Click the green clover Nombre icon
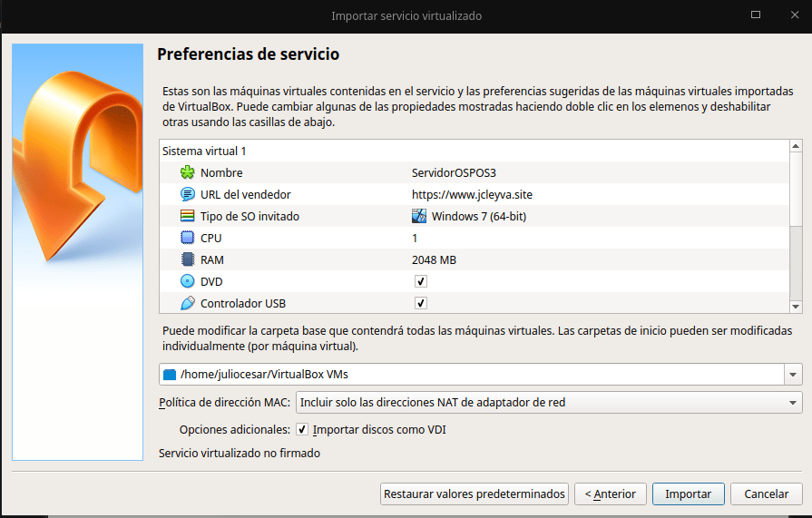 [x=188, y=172]
